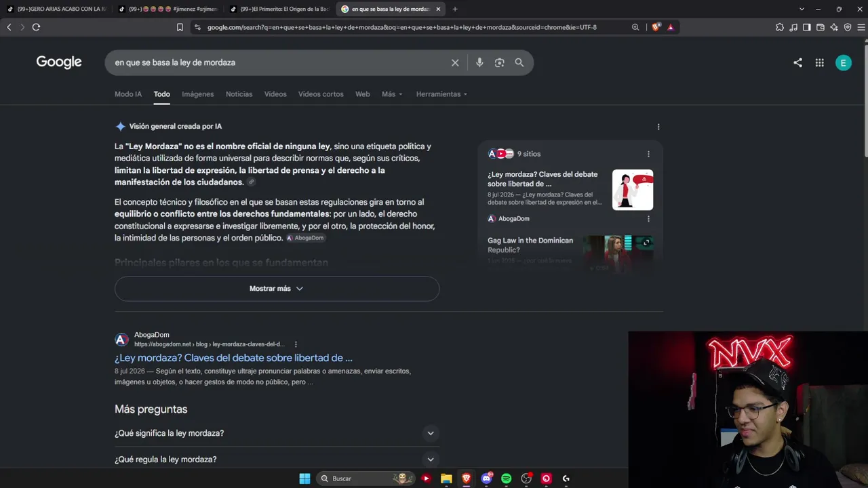Open the Brave Shields icon
Viewport: 868px width, 488px height.
pos(656,27)
